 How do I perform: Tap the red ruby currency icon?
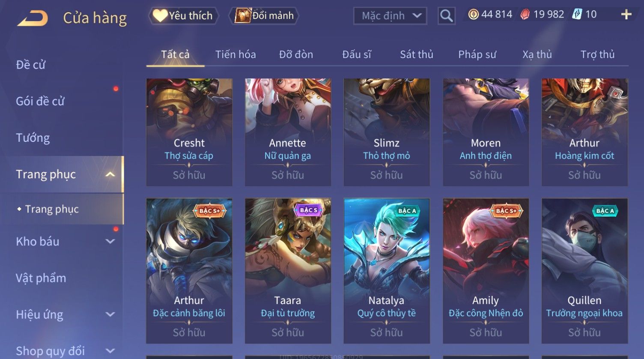click(x=525, y=15)
